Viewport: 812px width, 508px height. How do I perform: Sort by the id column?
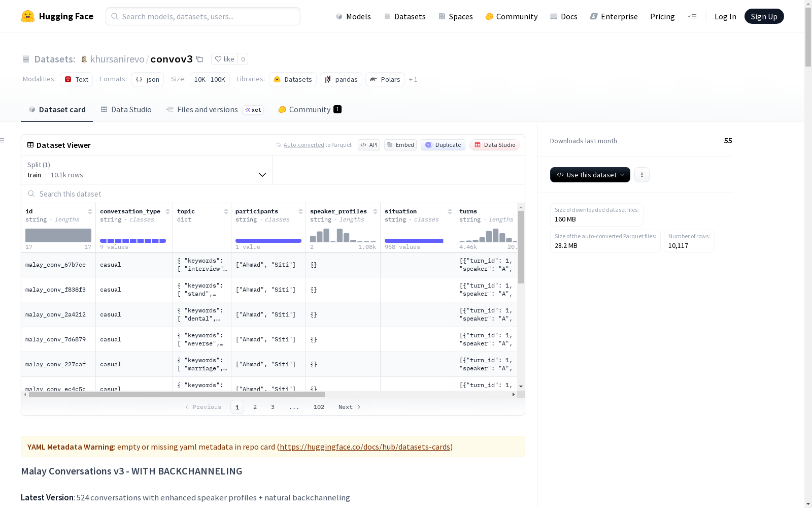pyautogui.click(x=90, y=211)
